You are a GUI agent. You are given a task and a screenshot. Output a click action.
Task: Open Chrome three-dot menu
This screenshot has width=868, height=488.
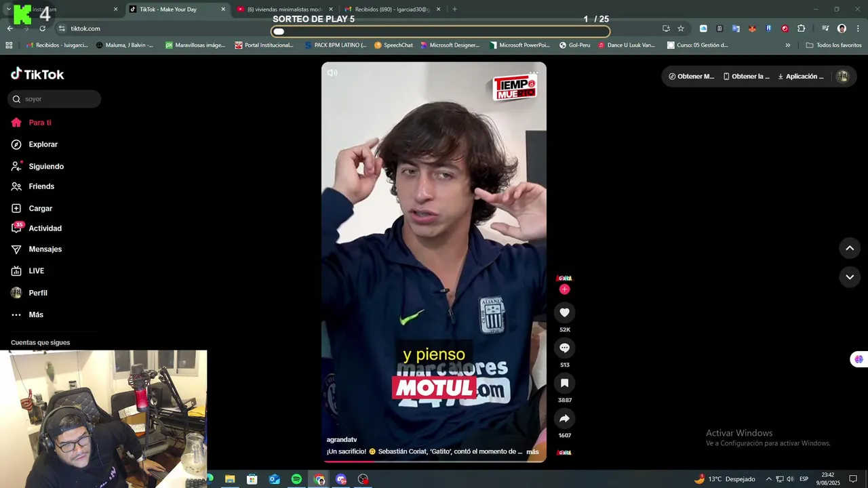[859, 28]
